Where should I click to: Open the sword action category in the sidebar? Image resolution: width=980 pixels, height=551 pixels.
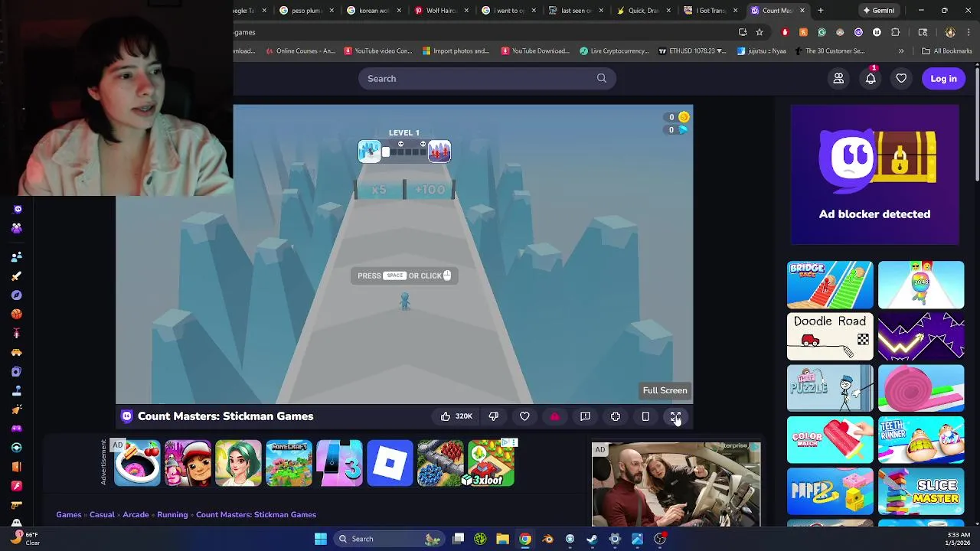[x=17, y=275]
